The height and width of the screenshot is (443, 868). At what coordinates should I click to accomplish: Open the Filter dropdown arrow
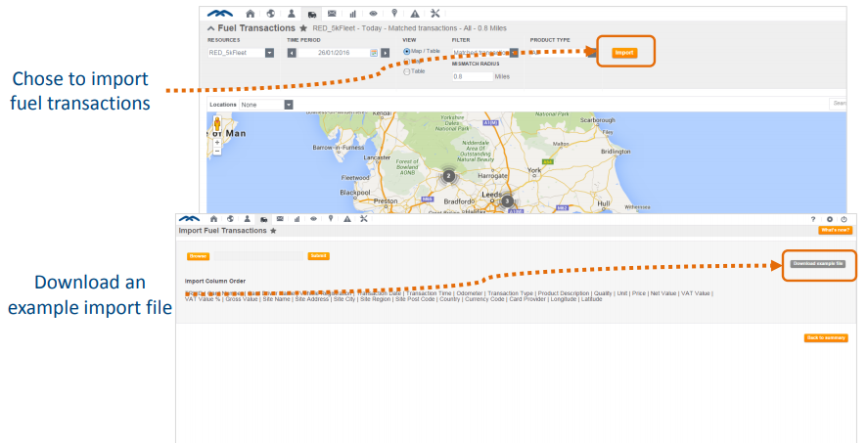coord(515,53)
